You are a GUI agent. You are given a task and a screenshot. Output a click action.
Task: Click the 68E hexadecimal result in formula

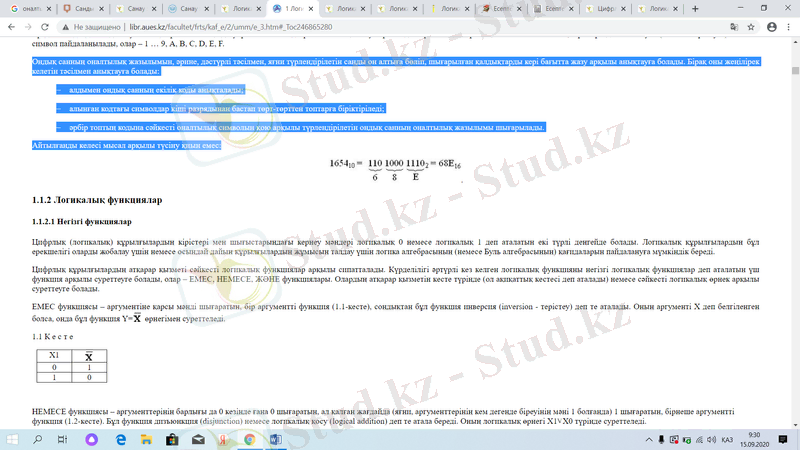click(x=449, y=164)
